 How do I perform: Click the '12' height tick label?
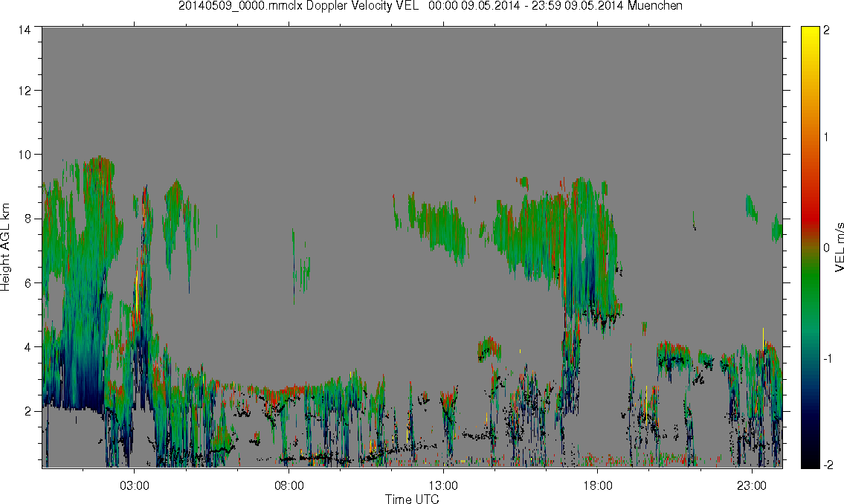(x=25, y=91)
